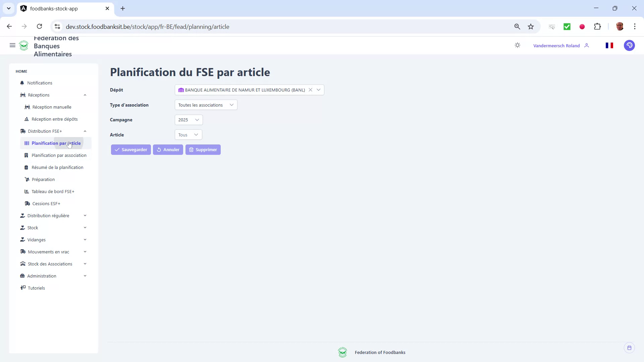Toggle dark mode with the sun icon
The image size is (644, 362).
coord(517,45)
